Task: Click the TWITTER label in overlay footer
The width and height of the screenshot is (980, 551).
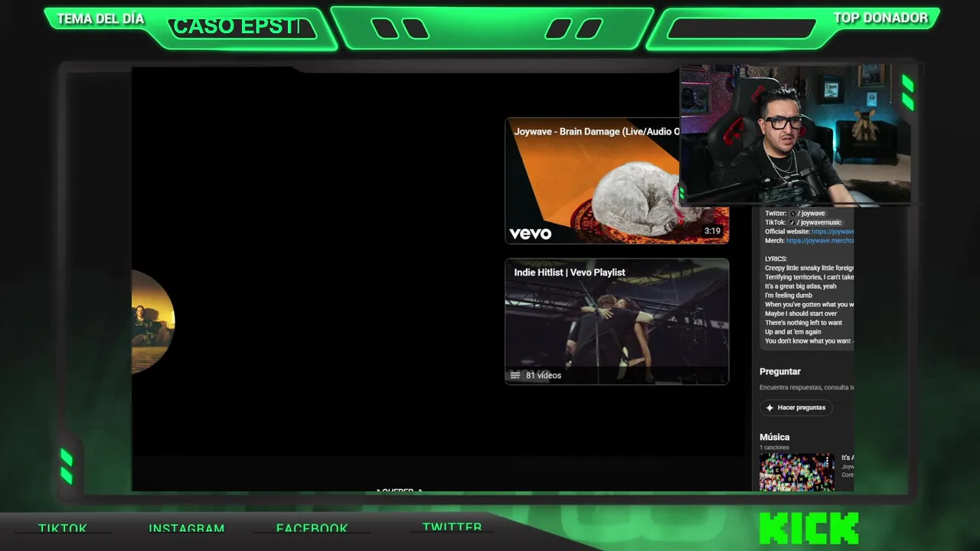Action: coord(452,527)
